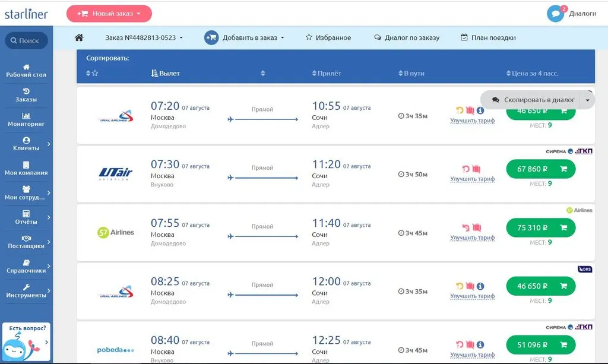Click the refund icon on the S7 Airlines flight
Image resolution: width=608 pixels, height=364 pixels.
click(x=465, y=228)
